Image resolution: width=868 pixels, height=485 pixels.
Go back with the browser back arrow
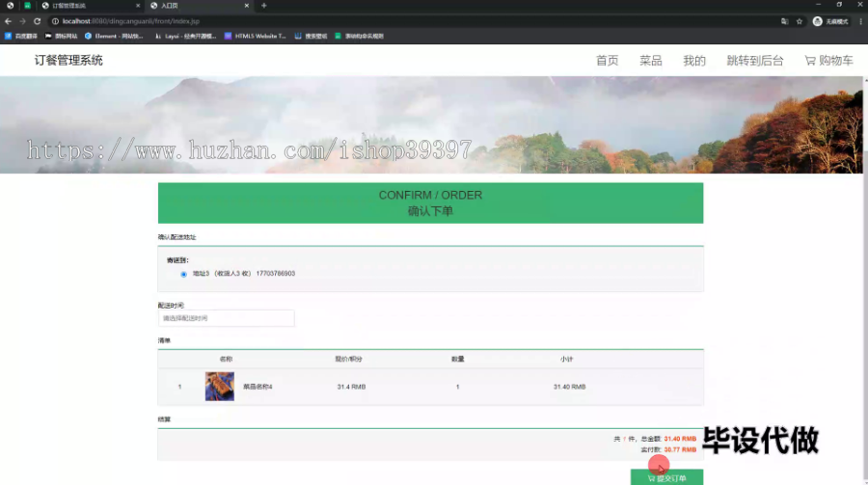pyautogui.click(x=8, y=21)
